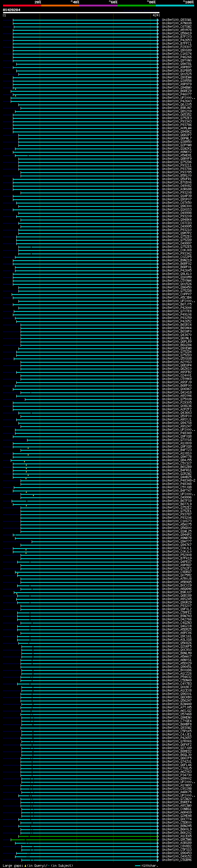The height and width of the screenshot is (868, 197).
Task: Click the 'Large gaps' legend text
Action: pos(13,865)
